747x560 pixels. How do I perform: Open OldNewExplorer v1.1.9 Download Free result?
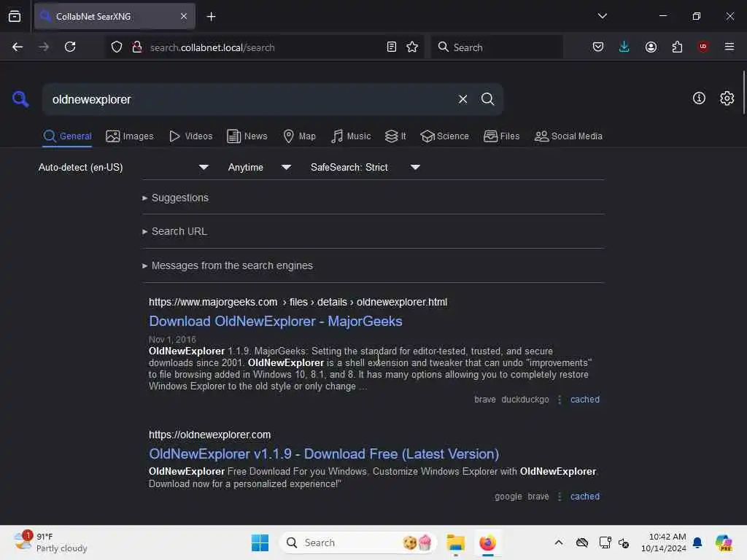click(324, 454)
